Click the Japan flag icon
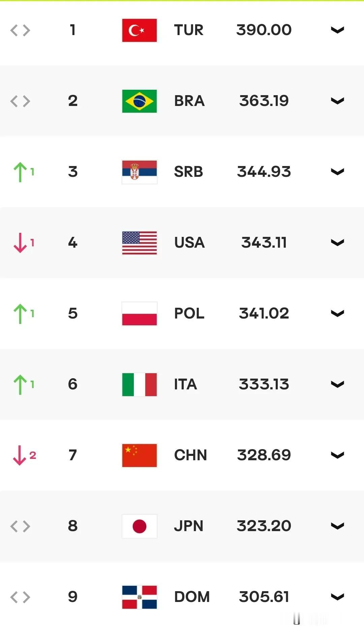This screenshot has height=632, width=364. (139, 526)
